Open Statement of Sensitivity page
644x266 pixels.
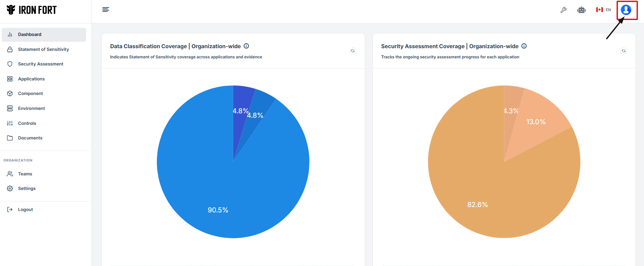43,50
